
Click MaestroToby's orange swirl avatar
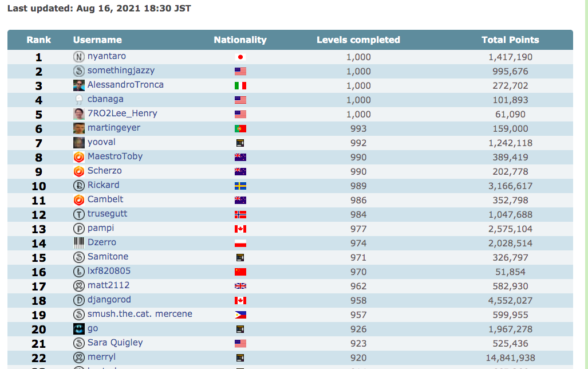pos(79,157)
